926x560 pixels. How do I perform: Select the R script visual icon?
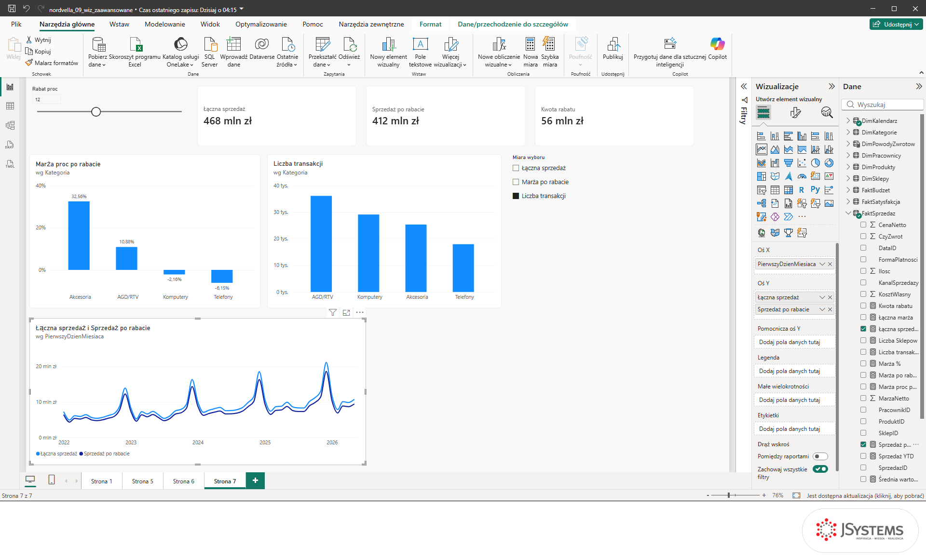click(x=802, y=190)
